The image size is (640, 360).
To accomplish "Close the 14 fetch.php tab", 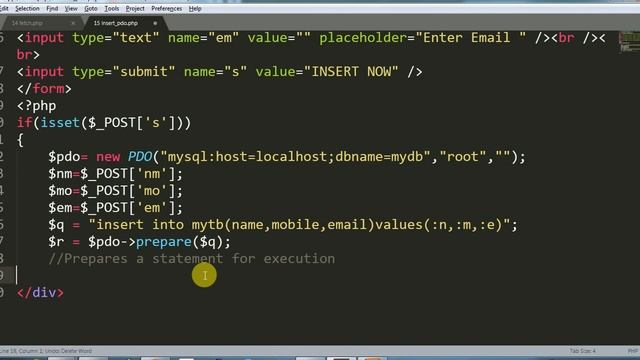I will pyautogui.click(x=73, y=23).
